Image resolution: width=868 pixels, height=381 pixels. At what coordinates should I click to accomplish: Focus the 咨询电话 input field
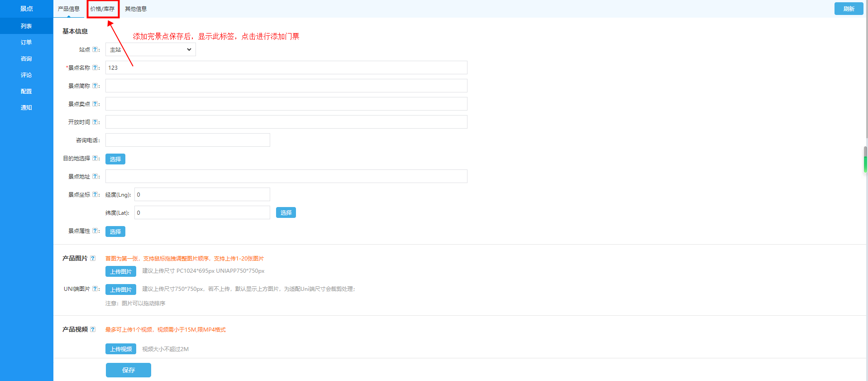[x=187, y=140]
